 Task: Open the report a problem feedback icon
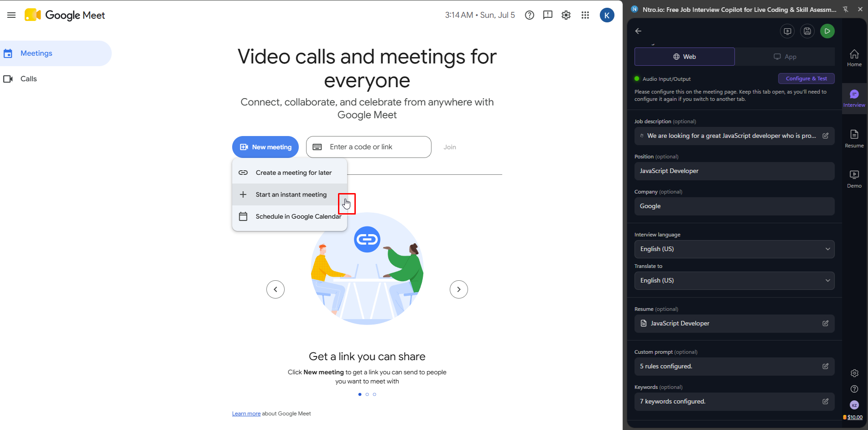pos(548,15)
